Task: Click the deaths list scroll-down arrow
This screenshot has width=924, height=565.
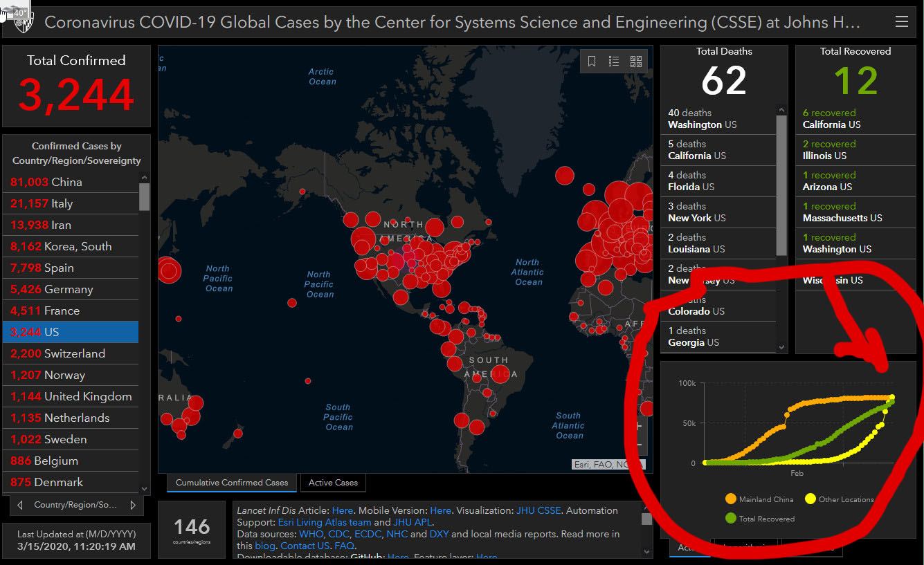Action: (x=781, y=348)
